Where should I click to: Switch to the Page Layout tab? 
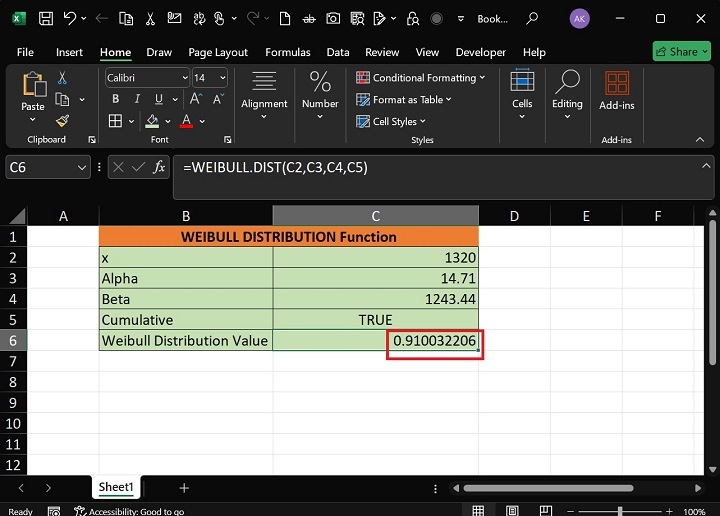tap(218, 52)
